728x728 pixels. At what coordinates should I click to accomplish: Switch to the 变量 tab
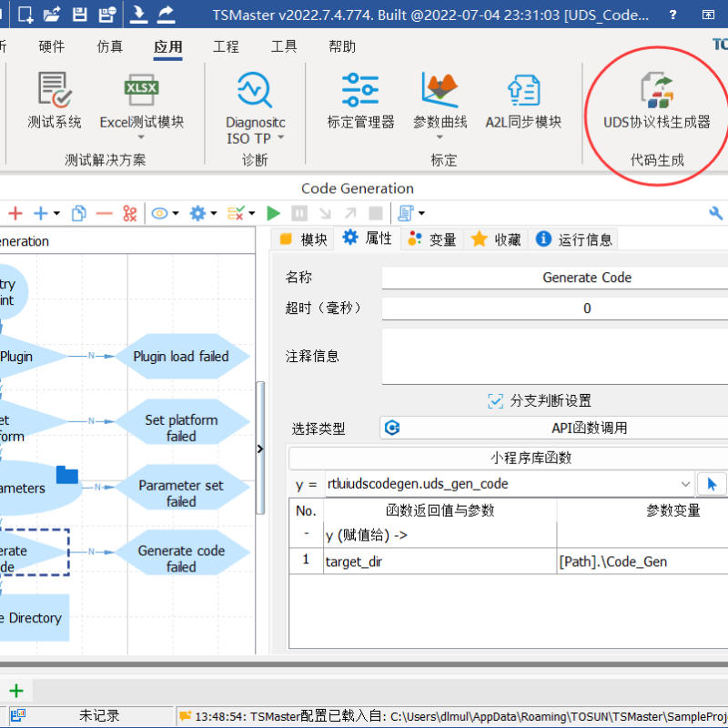coord(432,239)
